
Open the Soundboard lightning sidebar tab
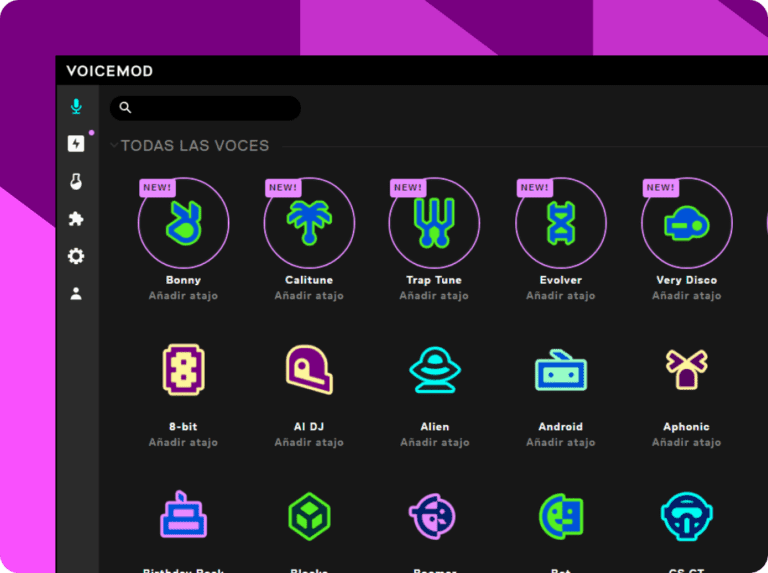pyautogui.click(x=76, y=144)
